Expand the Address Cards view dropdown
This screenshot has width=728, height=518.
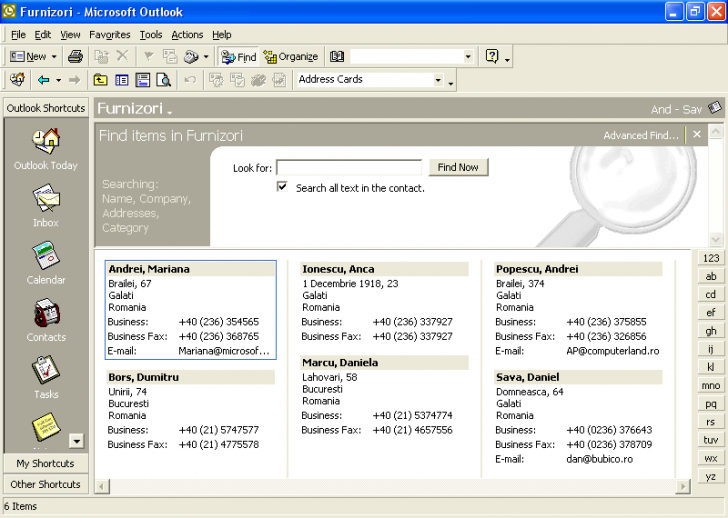pos(438,80)
